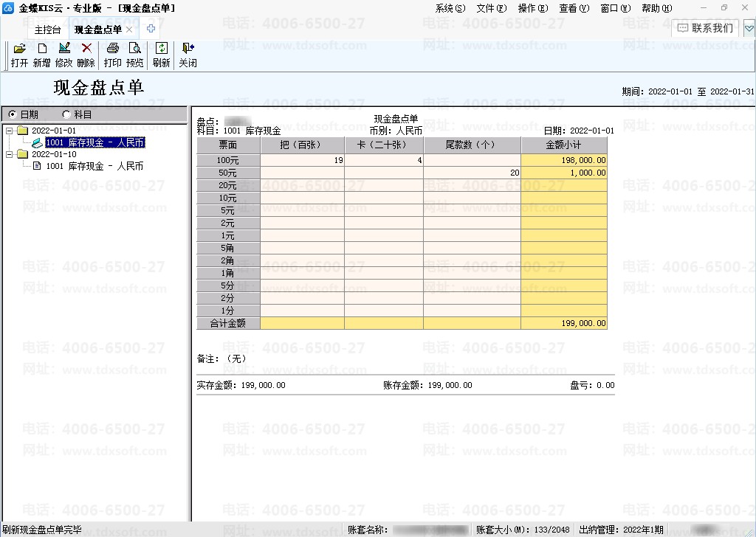This screenshot has height=537, width=756.
Task: Click the 50元 row label
Action: [228, 173]
